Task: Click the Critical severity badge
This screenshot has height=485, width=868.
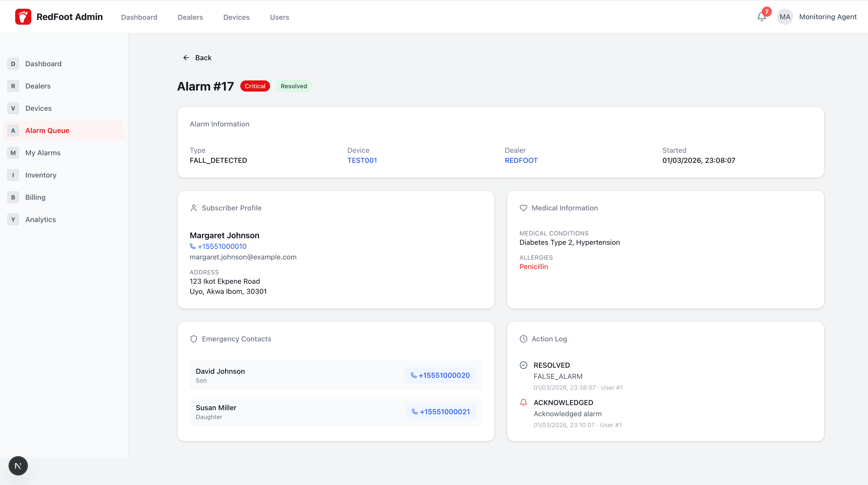Action: click(x=255, y=86)
